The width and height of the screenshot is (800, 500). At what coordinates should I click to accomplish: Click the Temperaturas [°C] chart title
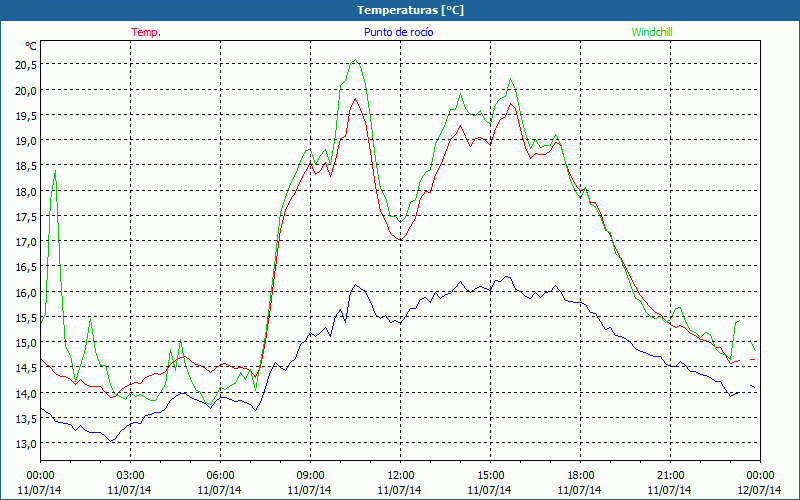pyautogui.click(x=410, y=10)
